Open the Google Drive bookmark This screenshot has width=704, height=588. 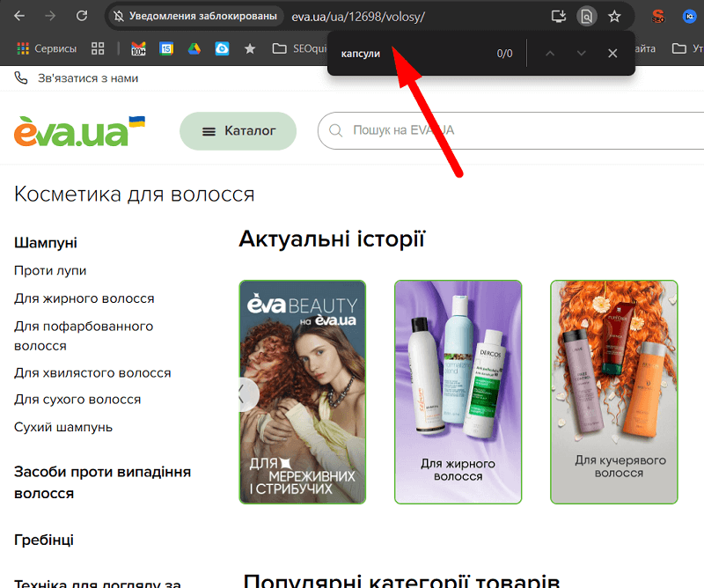(194, 48)
